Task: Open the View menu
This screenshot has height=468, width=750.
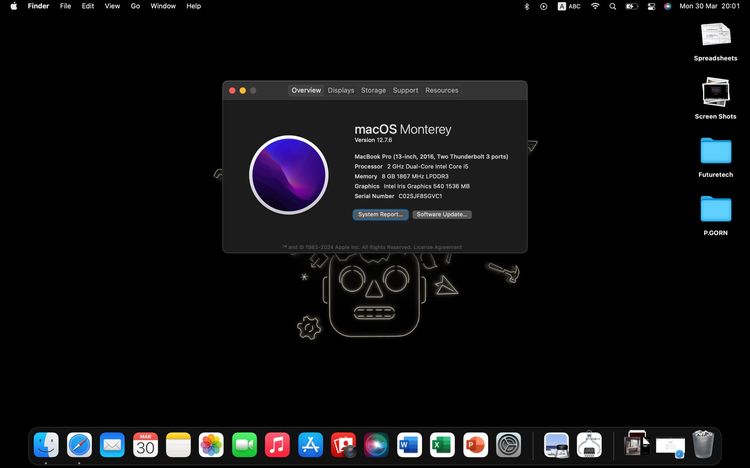Action: coord(112,6)
